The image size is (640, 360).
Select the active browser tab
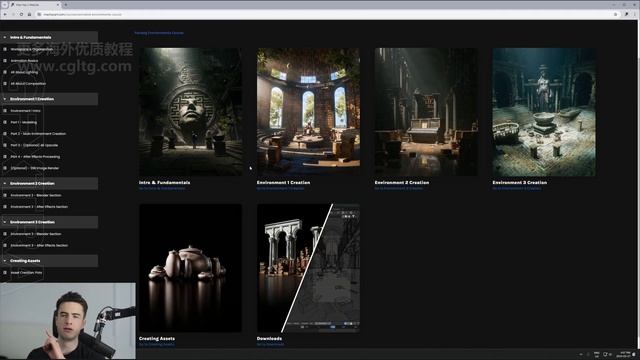pyautogui.click(x=35, y=4)
